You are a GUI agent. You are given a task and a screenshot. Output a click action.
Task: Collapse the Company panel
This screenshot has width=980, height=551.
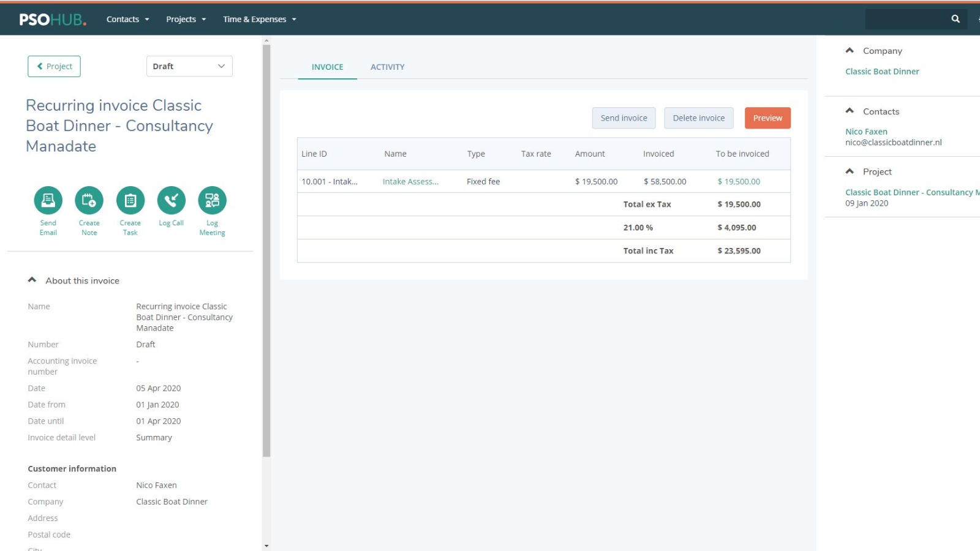(850, 50)
